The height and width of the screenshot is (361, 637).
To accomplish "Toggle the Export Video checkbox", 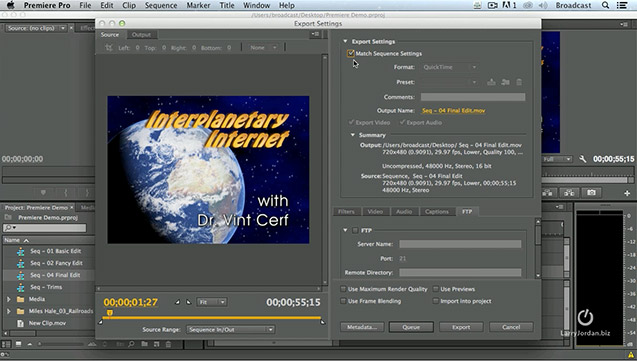I will point(351,122).
